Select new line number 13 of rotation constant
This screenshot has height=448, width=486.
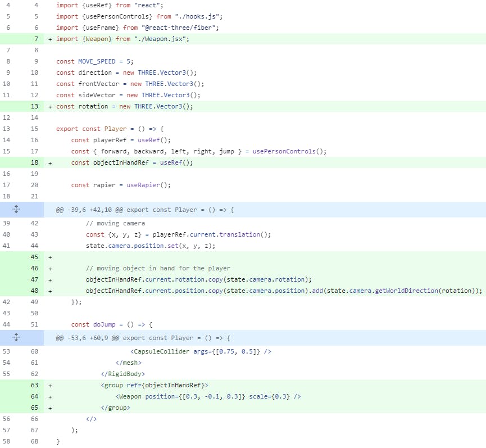[x=35, y=106]
